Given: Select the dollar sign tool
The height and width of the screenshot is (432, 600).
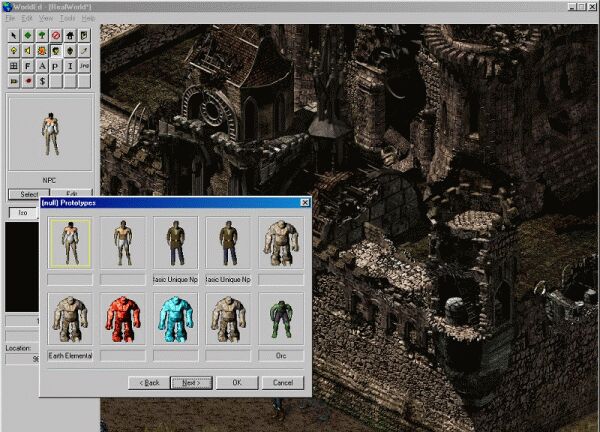Looking at the screenshot, I should tap(42, 81).
